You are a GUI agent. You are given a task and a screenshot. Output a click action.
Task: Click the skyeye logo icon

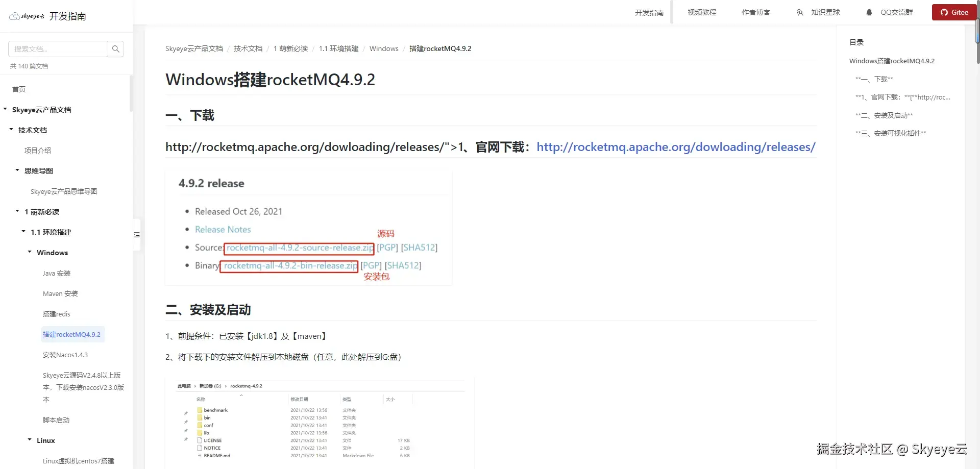tap(27, 16)
